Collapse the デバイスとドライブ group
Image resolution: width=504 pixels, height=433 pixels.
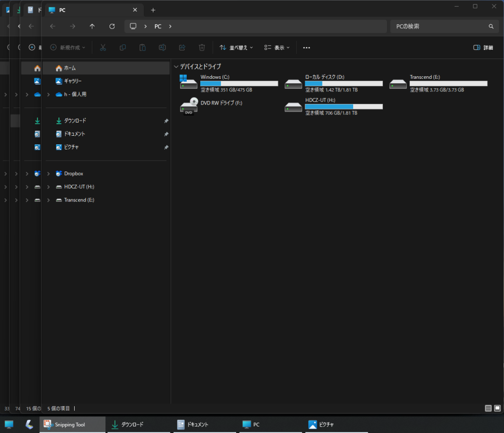click(x=176, y=67)
